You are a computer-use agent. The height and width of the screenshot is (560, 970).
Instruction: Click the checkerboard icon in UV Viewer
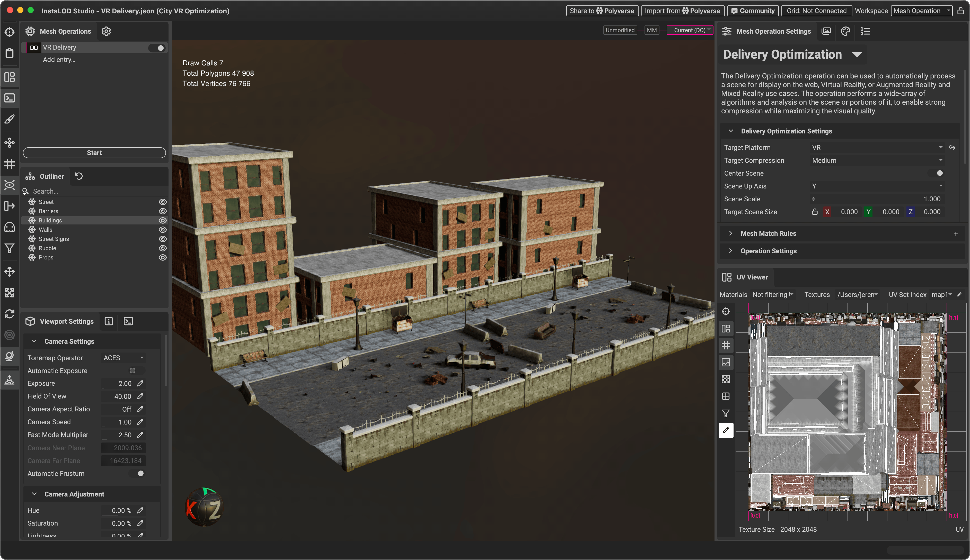point(726,379)
